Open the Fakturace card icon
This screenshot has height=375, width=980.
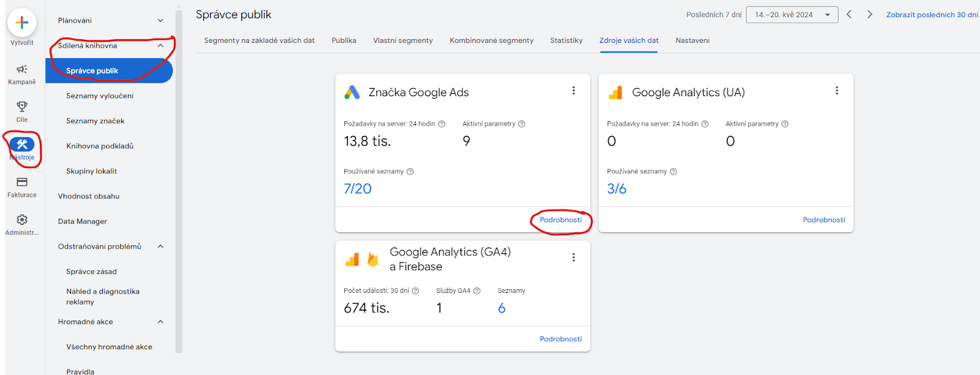22,182
